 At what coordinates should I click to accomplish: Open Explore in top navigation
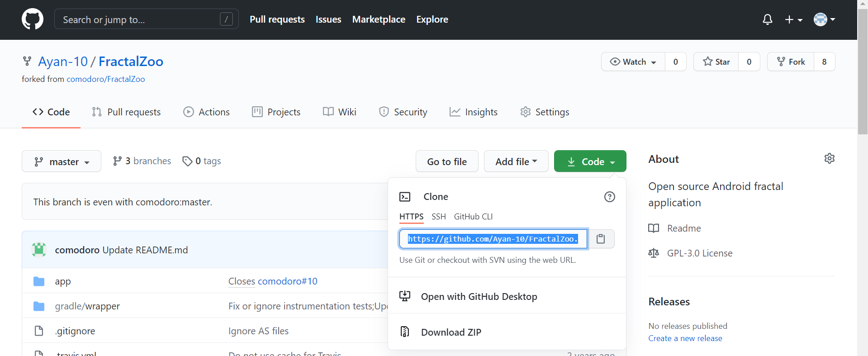432,19
